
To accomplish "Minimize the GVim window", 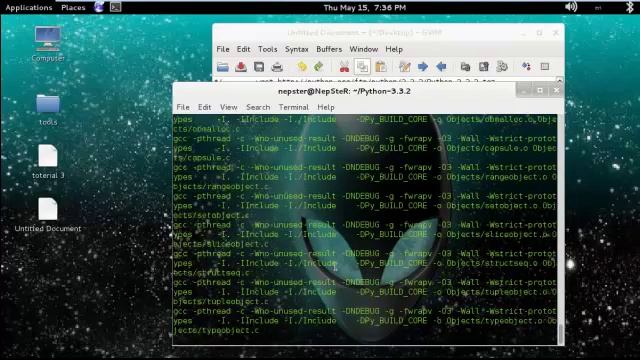I will point(524,33).
